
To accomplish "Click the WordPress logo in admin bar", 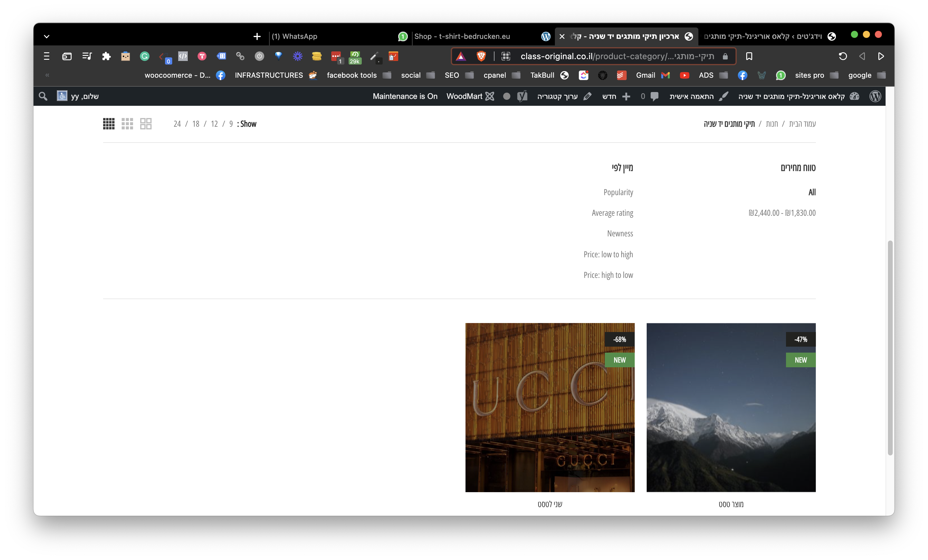I will (x=876, y=96).
